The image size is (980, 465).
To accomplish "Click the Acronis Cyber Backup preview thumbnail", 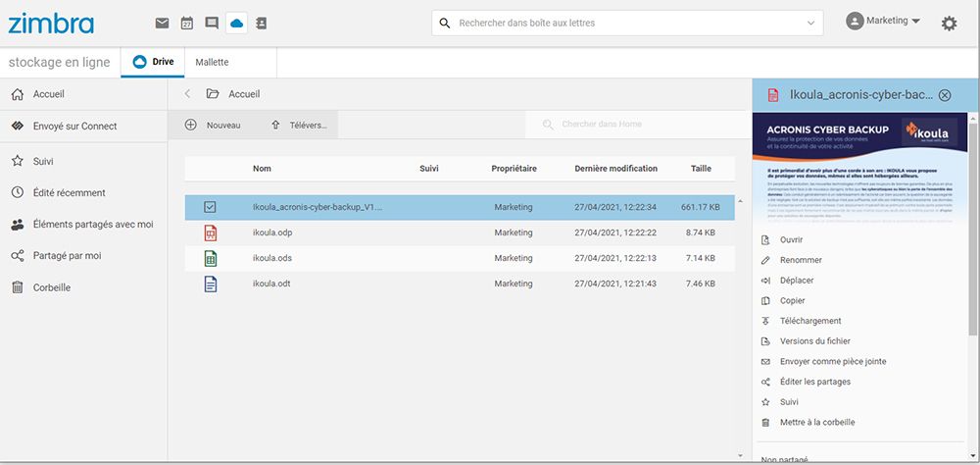I will pos(860,168).
